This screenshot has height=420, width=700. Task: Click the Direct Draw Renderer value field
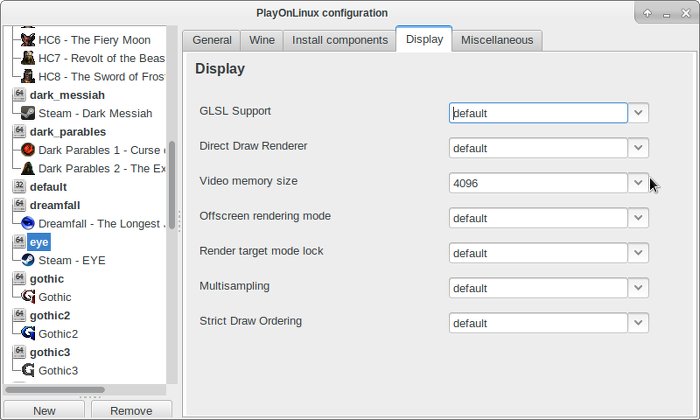coord(538,148)
